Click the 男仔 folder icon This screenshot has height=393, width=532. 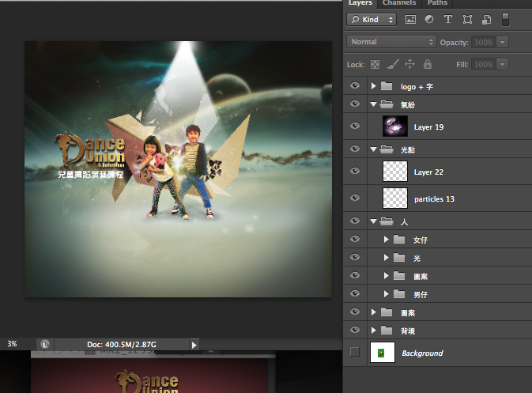pos(399,294)
